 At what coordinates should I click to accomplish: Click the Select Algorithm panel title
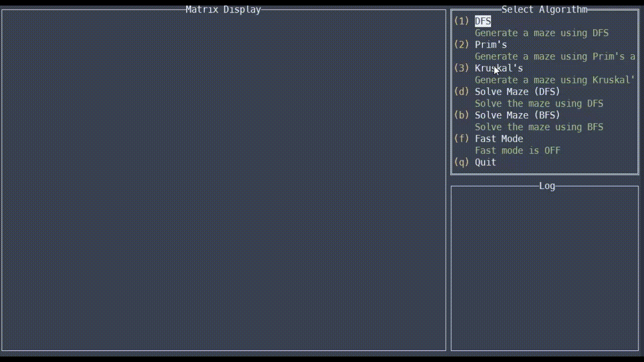[544, 10]
